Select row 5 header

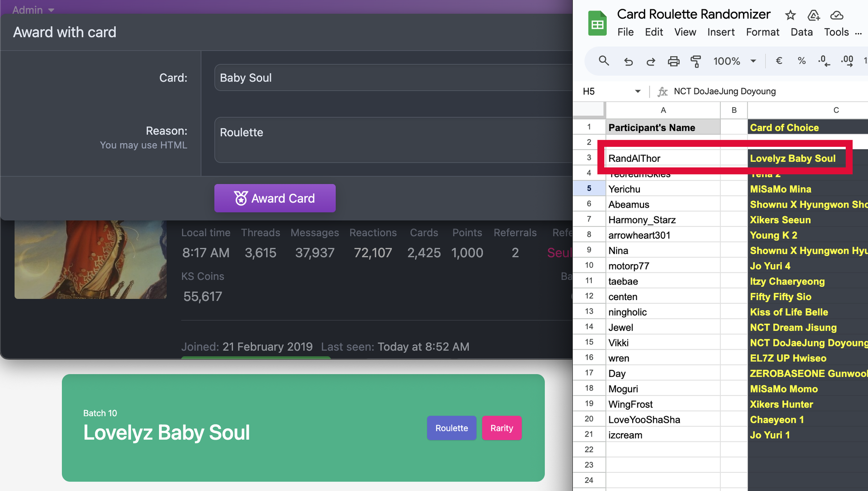(x=589, y=188)
